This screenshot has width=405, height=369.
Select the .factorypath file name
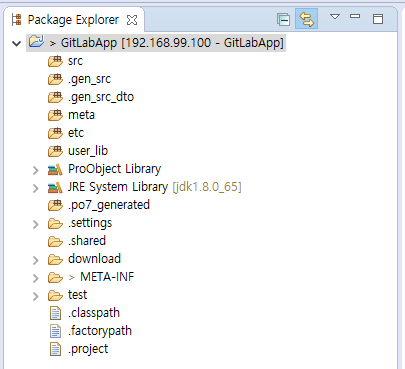(100, 331)
